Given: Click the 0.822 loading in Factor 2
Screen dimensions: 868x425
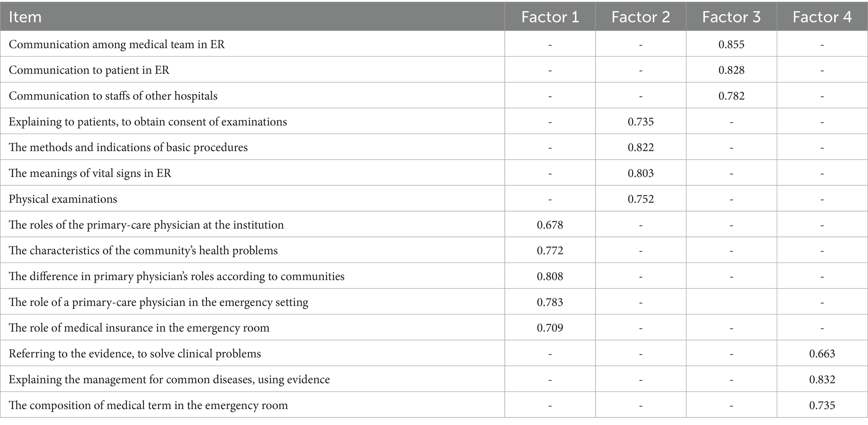Looking at the screenshot, I should click(640, 147).
